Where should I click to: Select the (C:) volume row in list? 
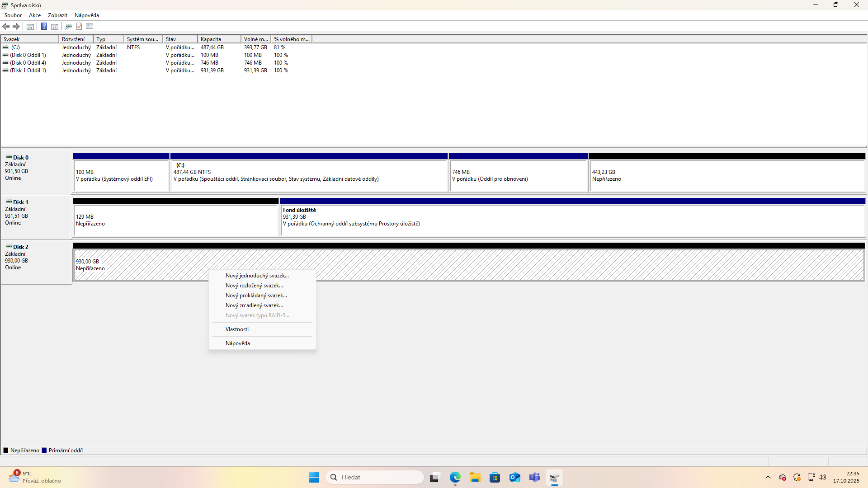point(16,47)
